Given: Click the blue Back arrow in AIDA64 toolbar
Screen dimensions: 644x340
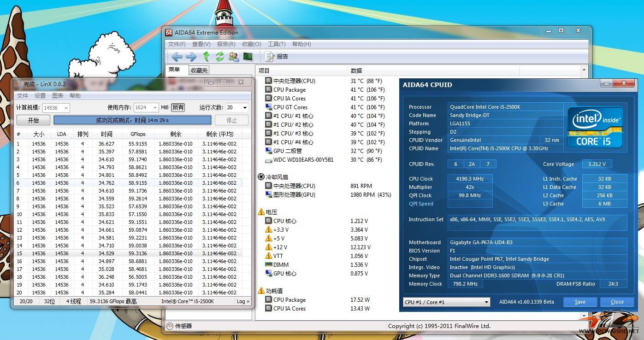Looking at the screenshot, I should (x=177, y=57).
